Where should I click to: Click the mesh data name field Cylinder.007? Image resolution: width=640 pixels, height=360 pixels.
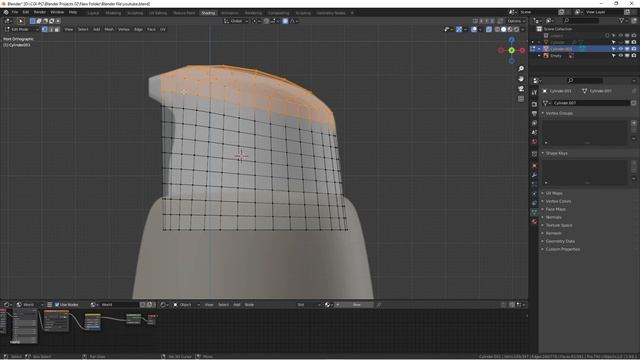click(590, 103)
